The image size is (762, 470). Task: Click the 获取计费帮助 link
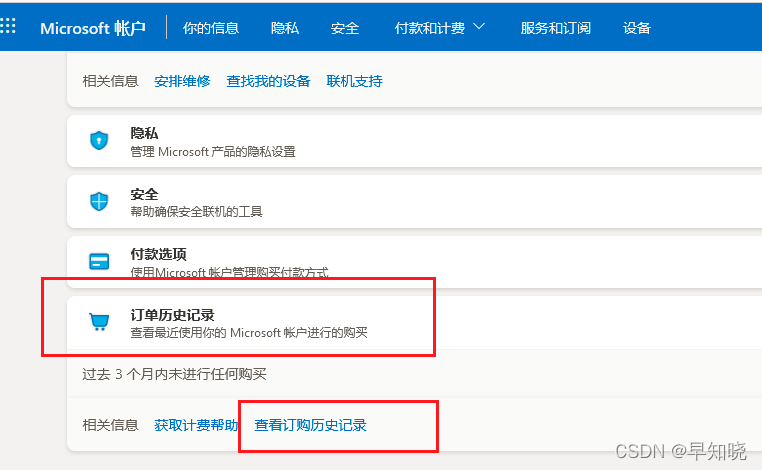tap(196, 425)
